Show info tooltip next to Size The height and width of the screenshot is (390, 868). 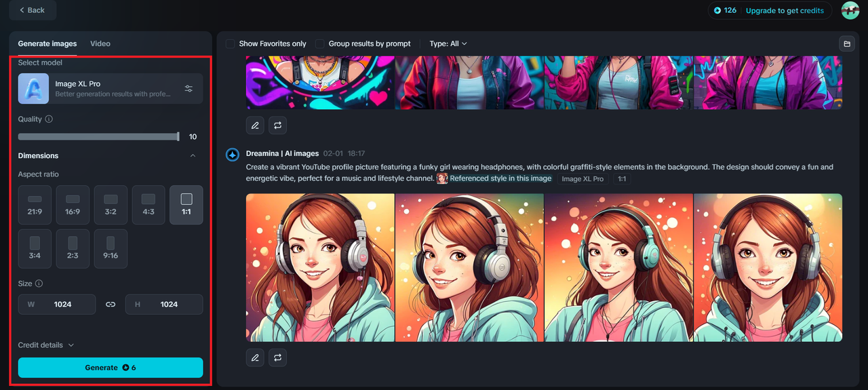point(39,284)
